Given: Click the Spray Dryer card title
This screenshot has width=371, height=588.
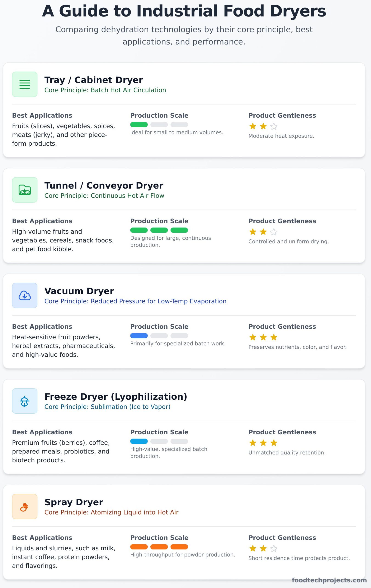Looking at the screenshot, I should point(74,502).
